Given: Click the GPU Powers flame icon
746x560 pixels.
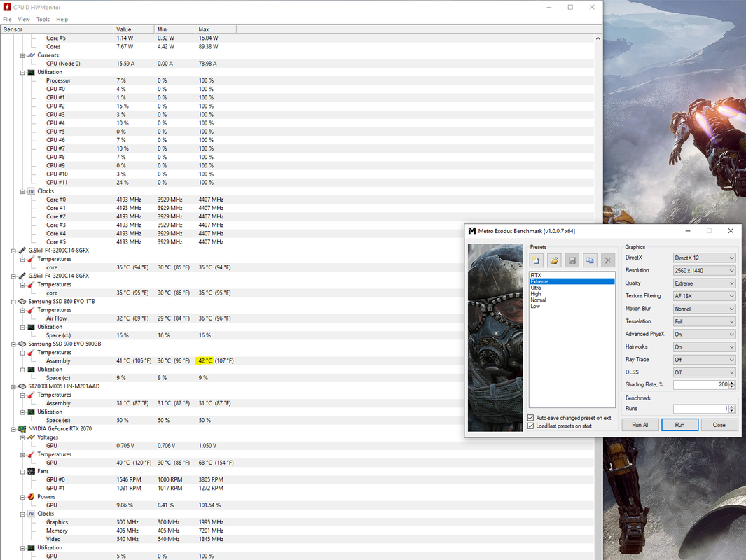Looking at the screenshot, I should tap(31, 497).
